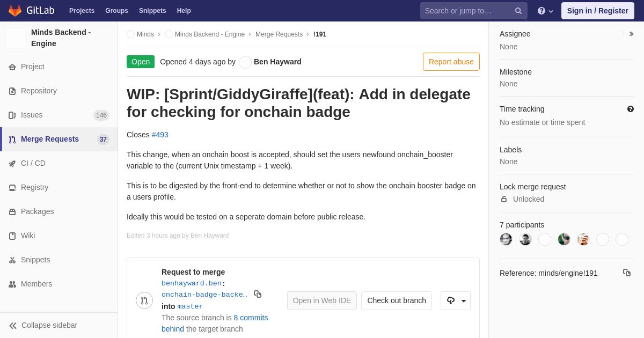Click the merge request branch icon
644x338 pixels.
pyautogui.click(x=144, y=300)
